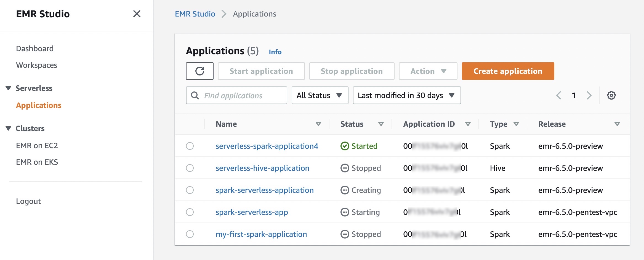Collapse the Clusters navigation section
The width and height of the screenshot is (644, 260).
pos(8,128)
